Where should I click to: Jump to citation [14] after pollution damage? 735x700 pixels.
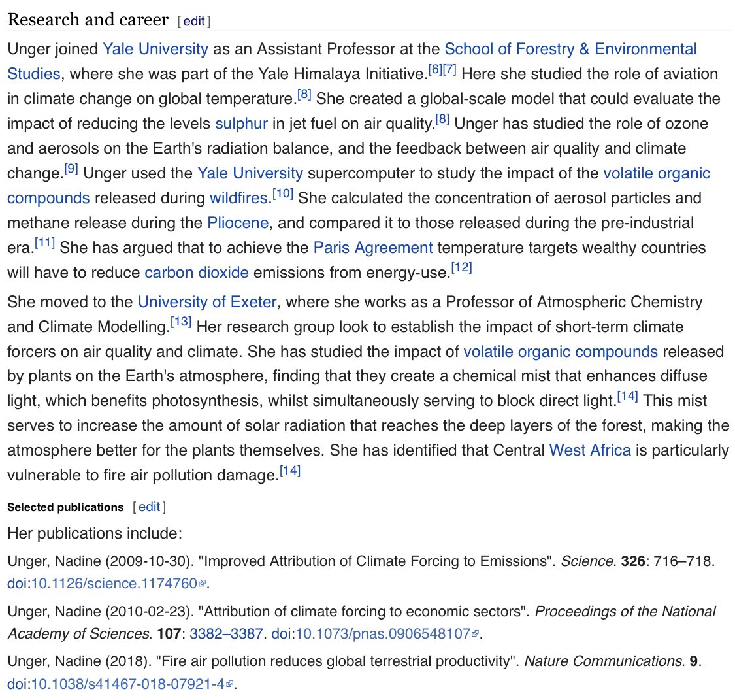click(x=290, y=471)
